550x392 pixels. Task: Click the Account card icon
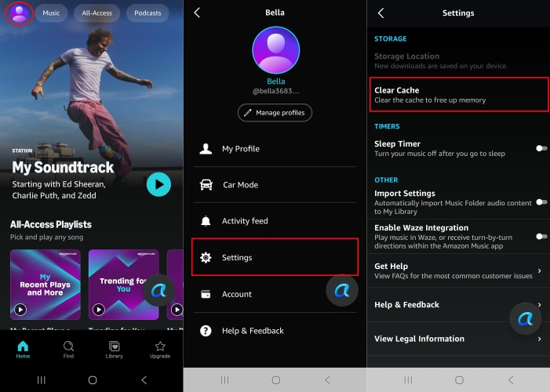206,294
